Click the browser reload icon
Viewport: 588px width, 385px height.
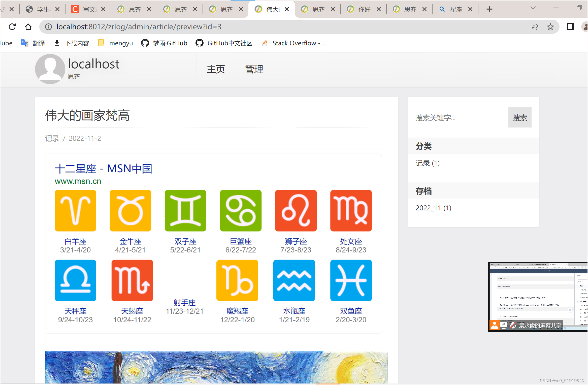click(12, 27)
